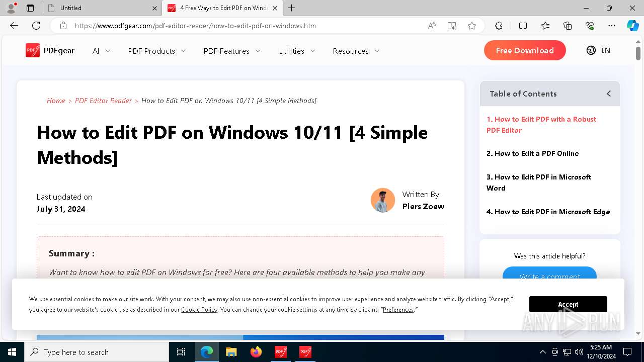Click the author avatar photo
Screen dimensions: 644x362
[383, 200]
